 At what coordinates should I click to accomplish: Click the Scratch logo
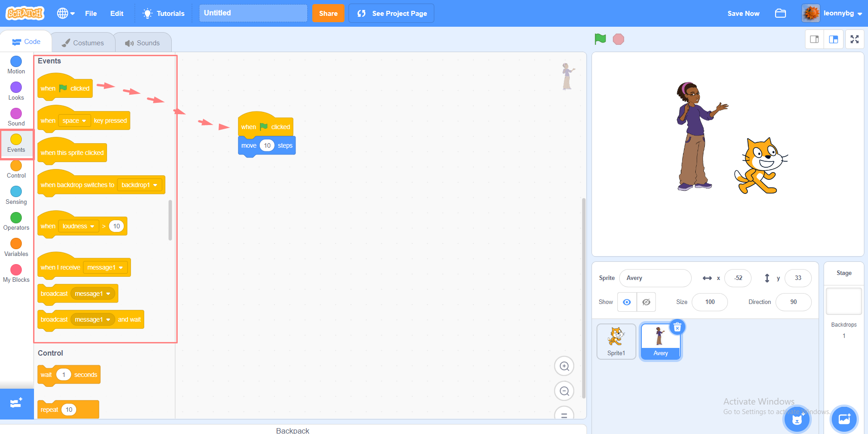tap(25, 13)
